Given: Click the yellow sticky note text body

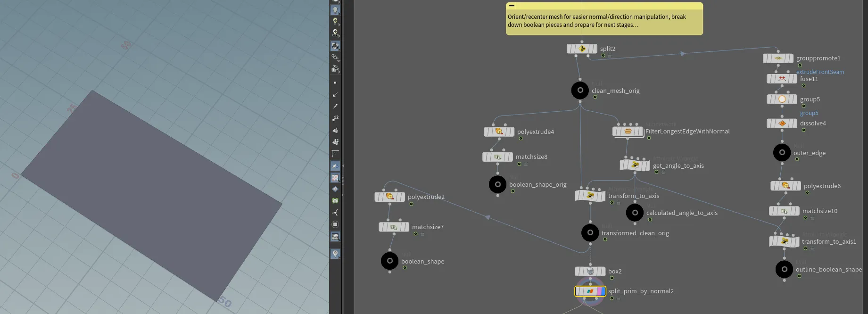Looking at the screenshot, I should click(x=597, y=21).
